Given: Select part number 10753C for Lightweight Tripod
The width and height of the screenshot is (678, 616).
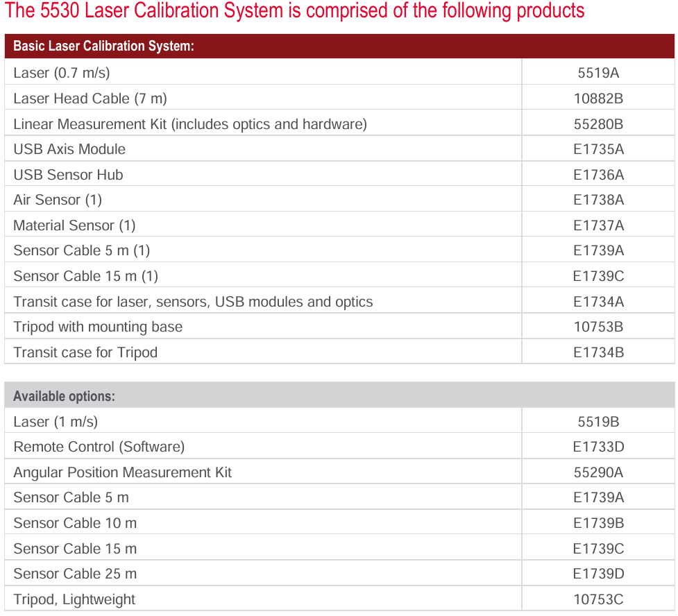Looking at the screenshot, I should coord(598,599).
